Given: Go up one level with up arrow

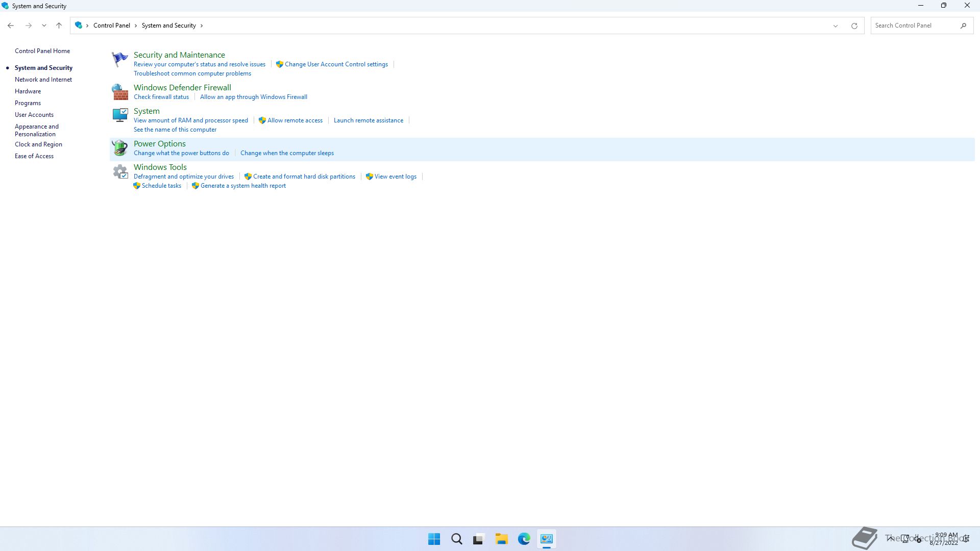Looking at the screenshot, I should pyautogui.click(x=59, y=26).
